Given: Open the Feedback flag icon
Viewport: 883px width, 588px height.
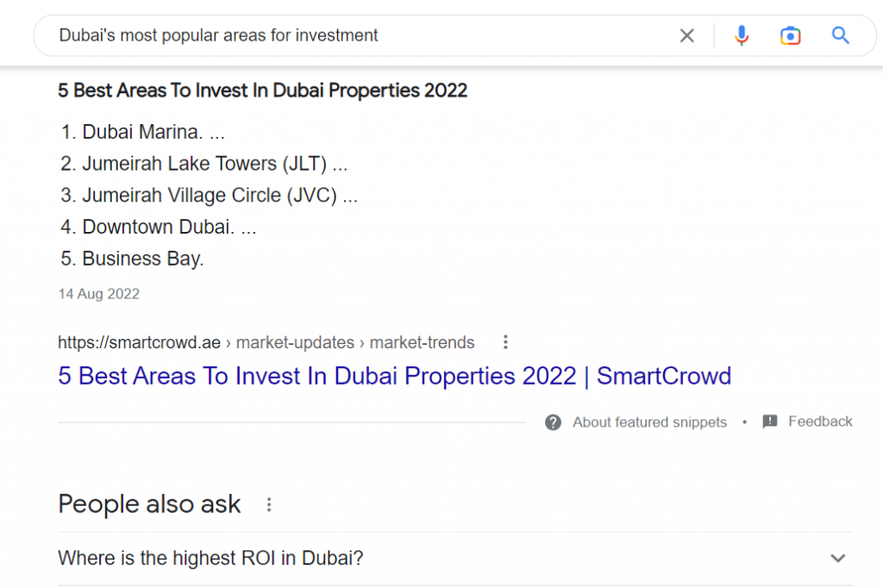Looking at the screenshot, I should (x=768, y=422).
